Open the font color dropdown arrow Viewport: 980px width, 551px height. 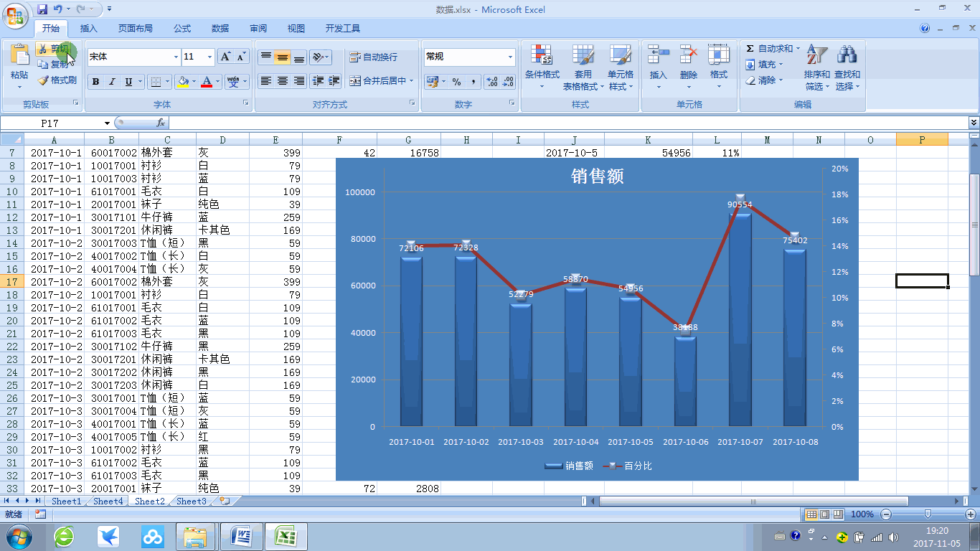pos(218,82)
